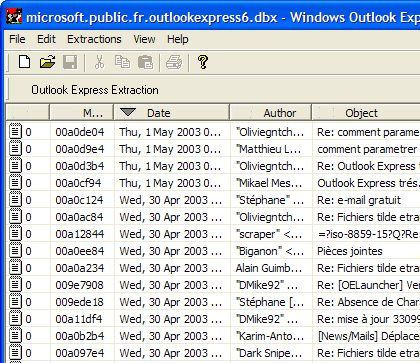Click subject "[News/Mails] Déplace..."
The height and width of the screenshot is (363, 420).
click(368, 336)
